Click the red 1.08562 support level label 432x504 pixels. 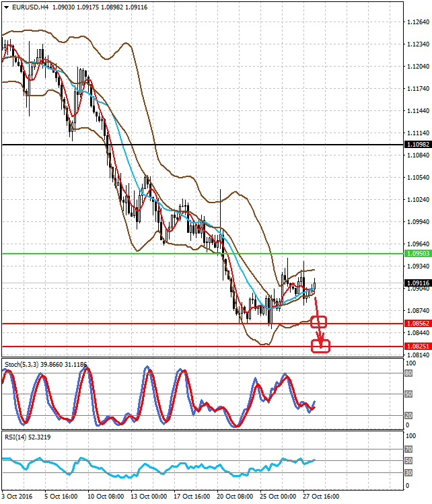pos(418,324)
